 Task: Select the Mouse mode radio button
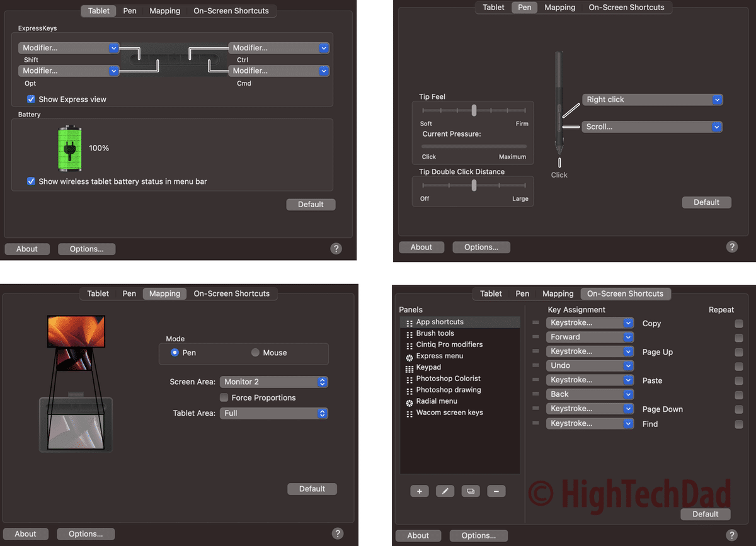tap(255, 353)
